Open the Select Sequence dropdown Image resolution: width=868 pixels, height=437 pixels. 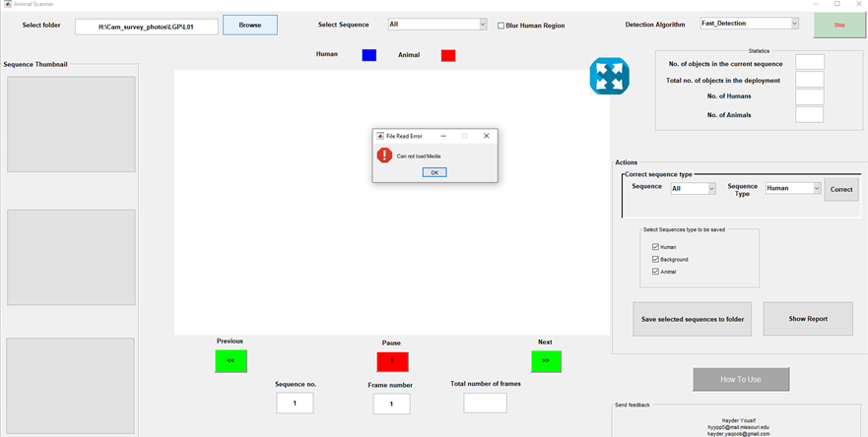pyautogui.click(x=437, y=25)
